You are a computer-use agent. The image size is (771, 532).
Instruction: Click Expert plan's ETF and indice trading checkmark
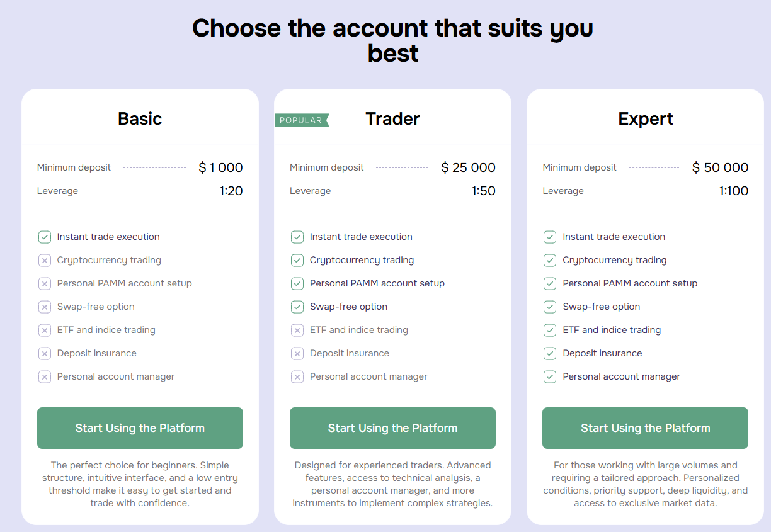(550, 330)
